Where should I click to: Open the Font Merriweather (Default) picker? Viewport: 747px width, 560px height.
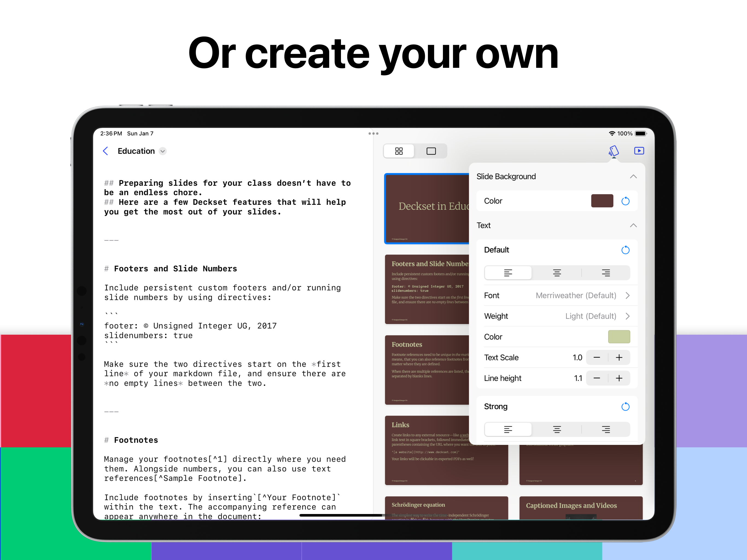[557, 296]
